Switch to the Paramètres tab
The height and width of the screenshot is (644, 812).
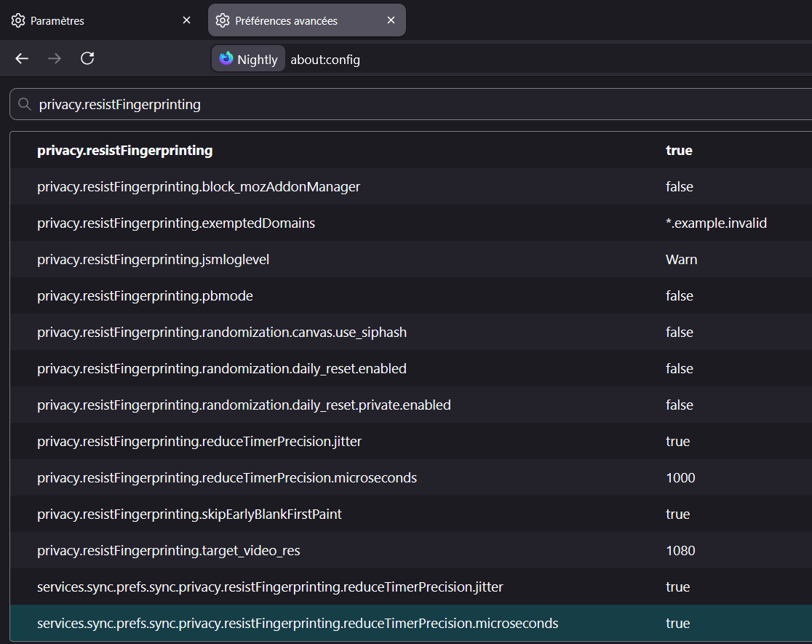point(95,20)
